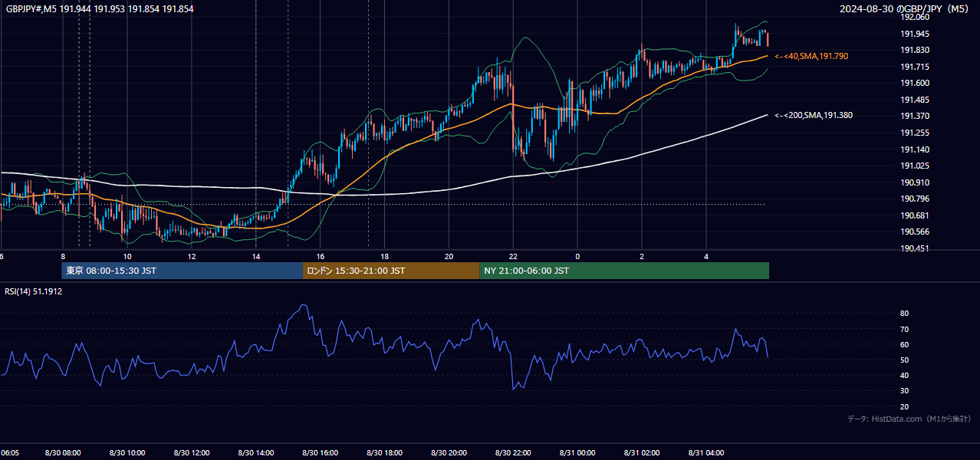Open the HistData.com data source credit

tap(909, 419)
